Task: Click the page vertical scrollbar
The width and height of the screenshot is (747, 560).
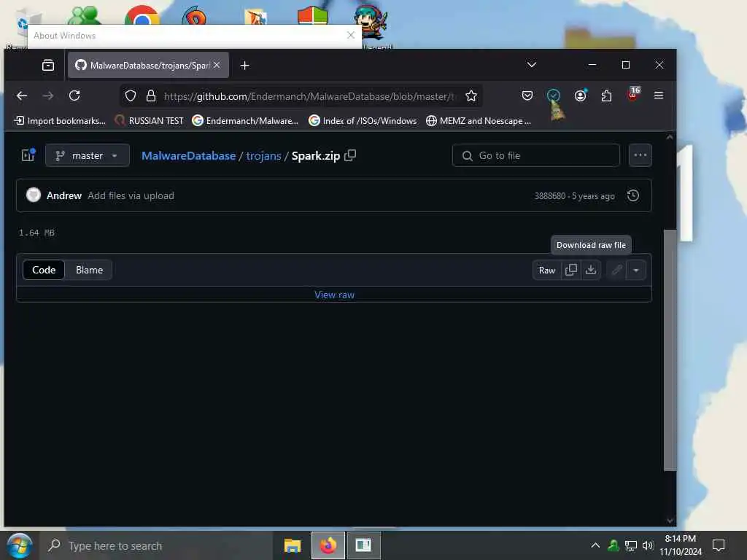Action: (x=670, y=350)
